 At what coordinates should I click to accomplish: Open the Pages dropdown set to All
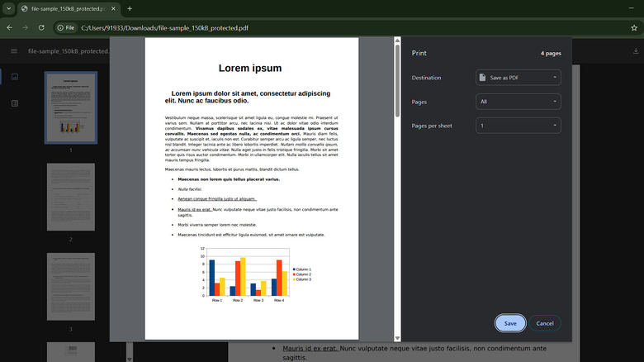coord(519,102)
